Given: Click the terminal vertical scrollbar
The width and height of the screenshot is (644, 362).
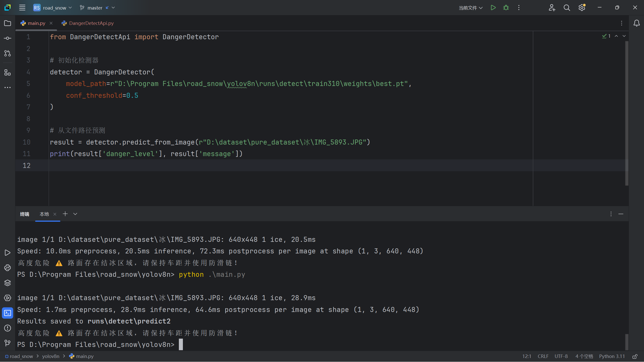Looking at the screenshot, I should [x=626, y=342].
